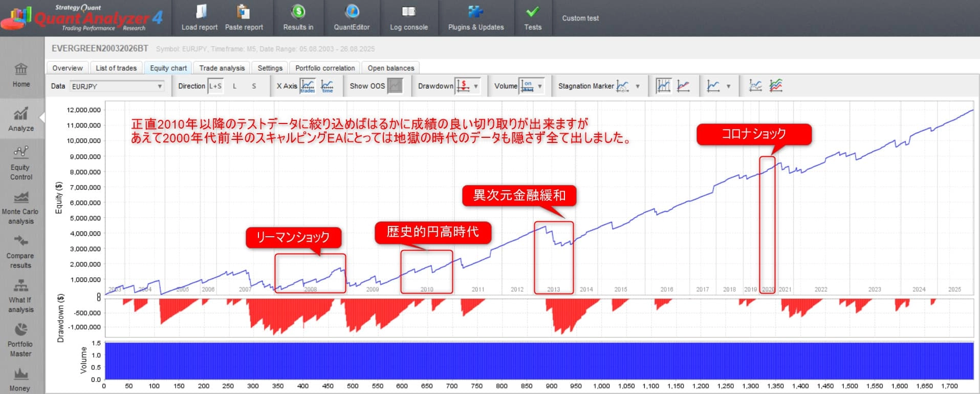Click the 12,000,000 equity axis value
This screenshot has height=394, width=980.
(x=84, y=110)
